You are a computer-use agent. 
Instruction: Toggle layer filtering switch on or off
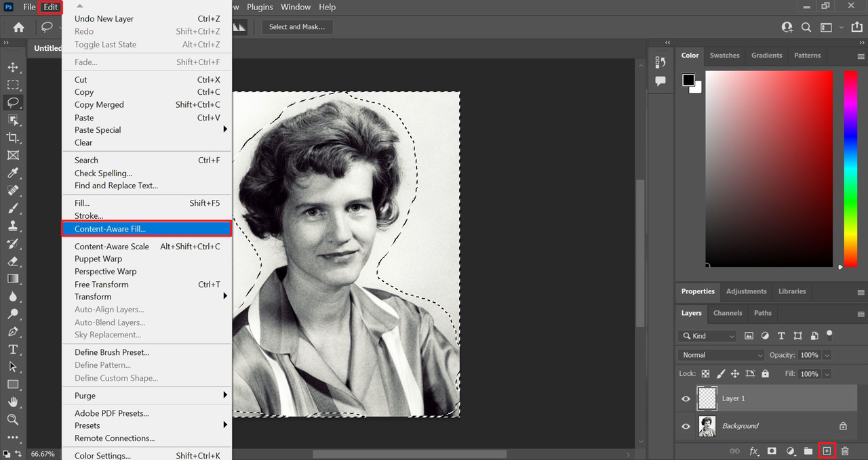pos(829,335)
